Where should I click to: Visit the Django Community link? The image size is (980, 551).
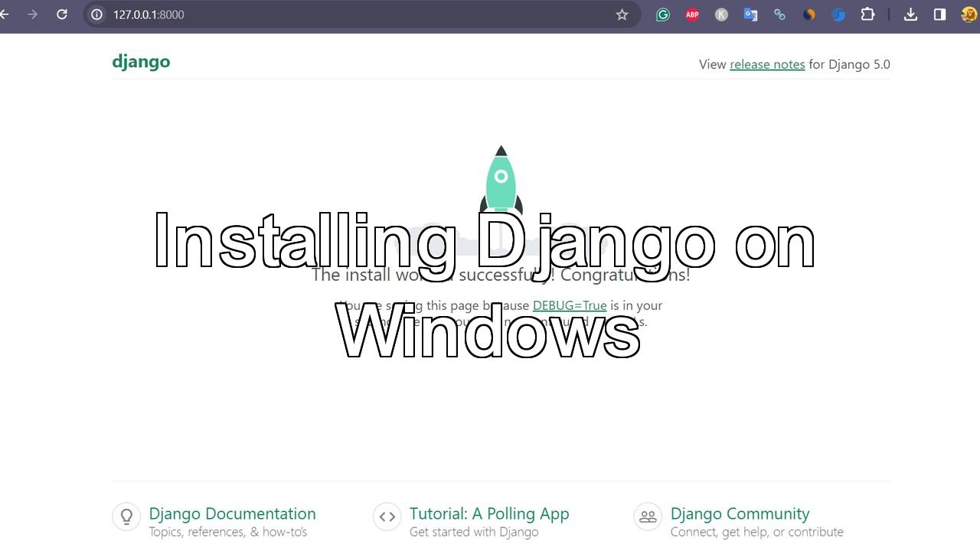[x=740, y=514]
